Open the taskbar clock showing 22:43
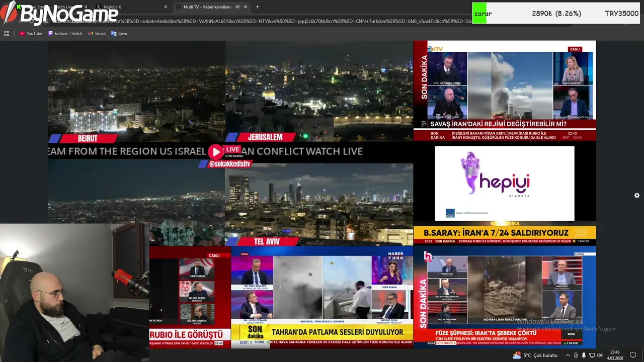Viewport: 644px width, 362px height. (x=615, y=355)
